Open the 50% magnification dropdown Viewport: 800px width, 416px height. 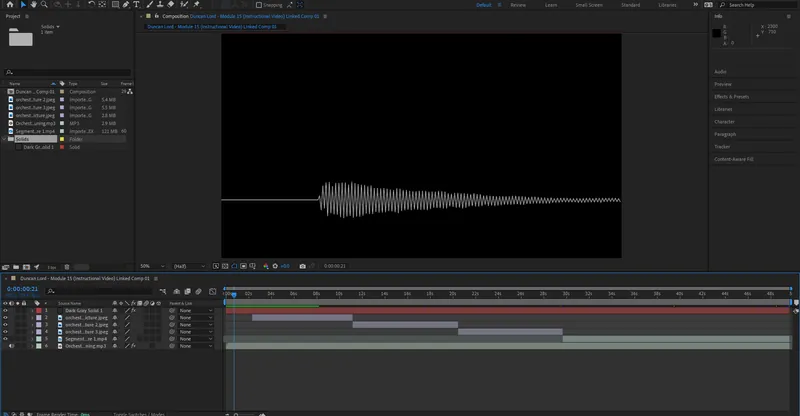153,266
